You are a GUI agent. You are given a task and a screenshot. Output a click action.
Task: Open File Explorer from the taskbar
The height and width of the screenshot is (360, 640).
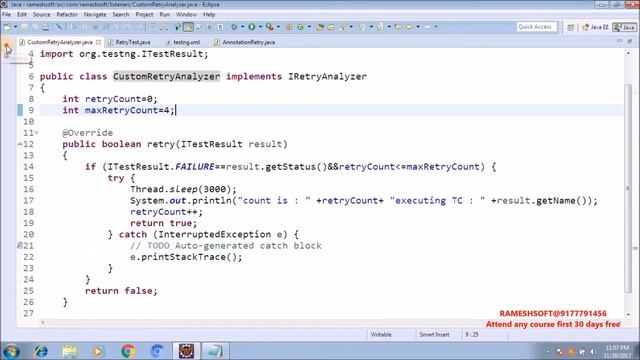(x=70, y=351)
